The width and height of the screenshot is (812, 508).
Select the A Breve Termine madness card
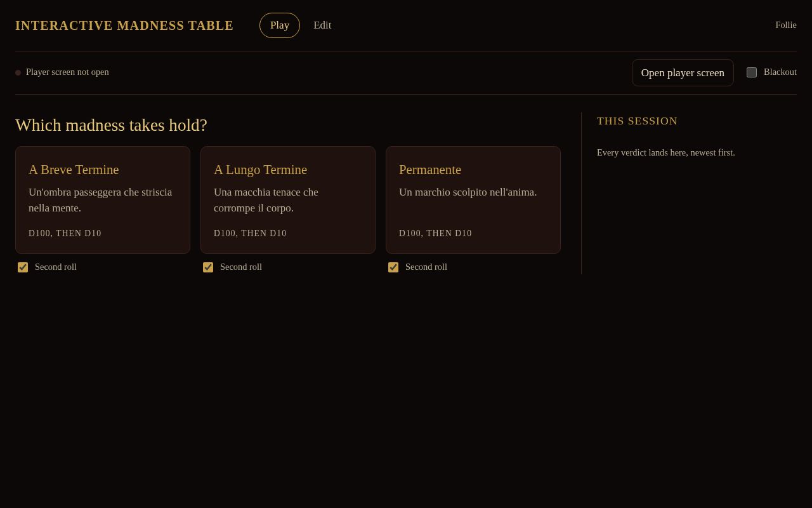103,200
